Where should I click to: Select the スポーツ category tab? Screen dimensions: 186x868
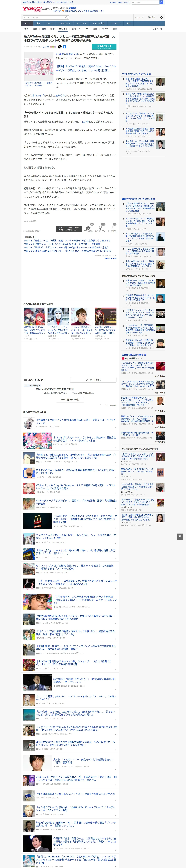click(x=76, y=29)
